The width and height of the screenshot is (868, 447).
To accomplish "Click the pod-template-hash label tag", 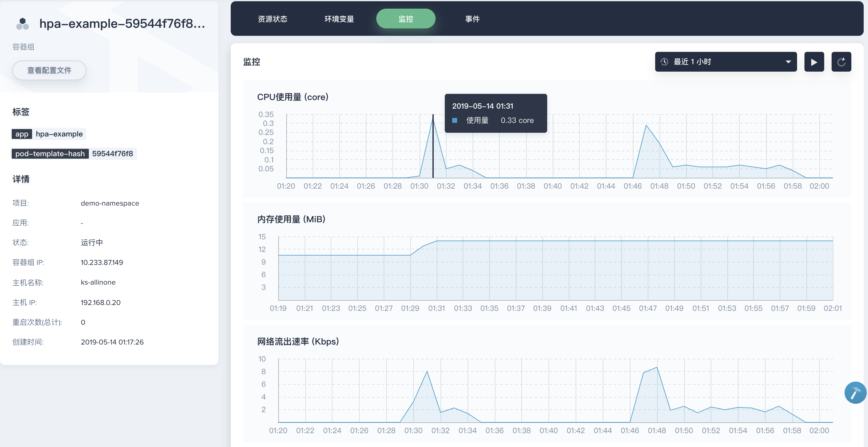I will tap(74, 154).
